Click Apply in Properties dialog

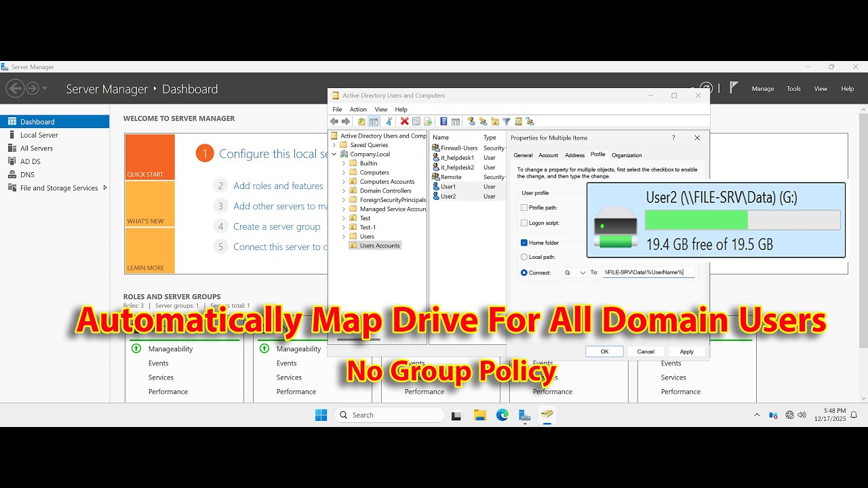point(686,351)
